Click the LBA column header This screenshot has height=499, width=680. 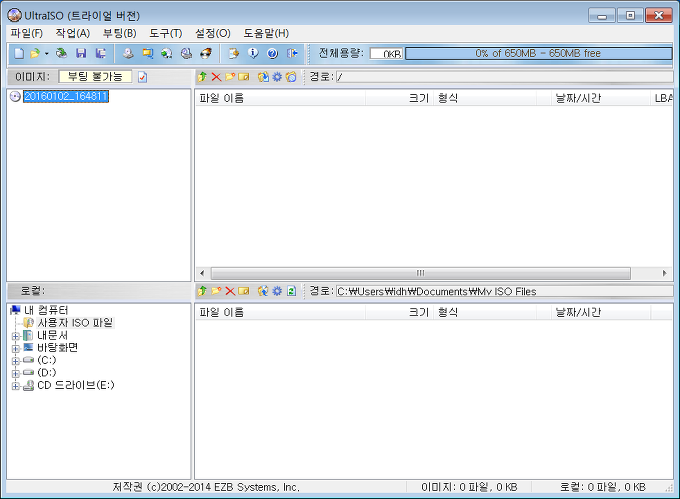[x=662, y=98]
